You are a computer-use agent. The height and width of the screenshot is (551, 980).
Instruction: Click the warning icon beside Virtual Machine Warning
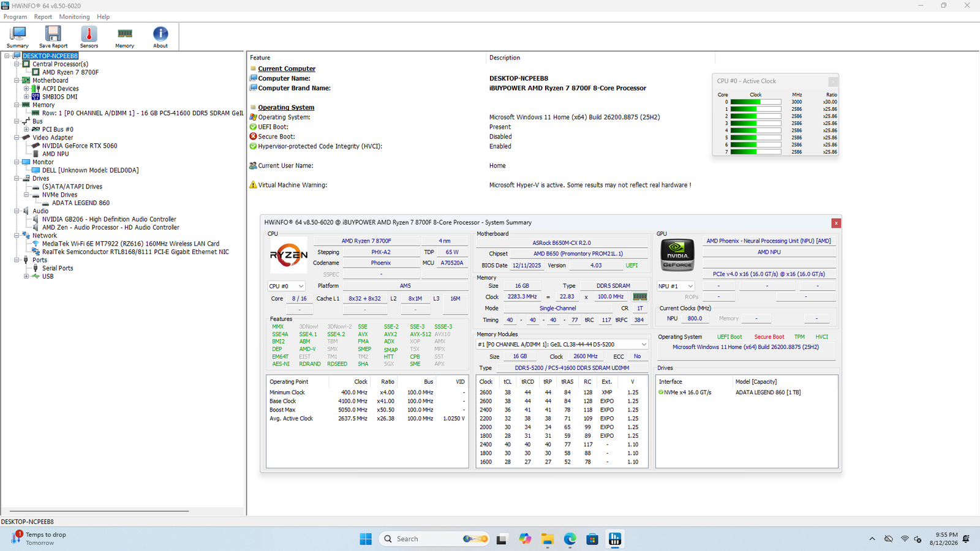pyautogui.click(x=253, y=185)
